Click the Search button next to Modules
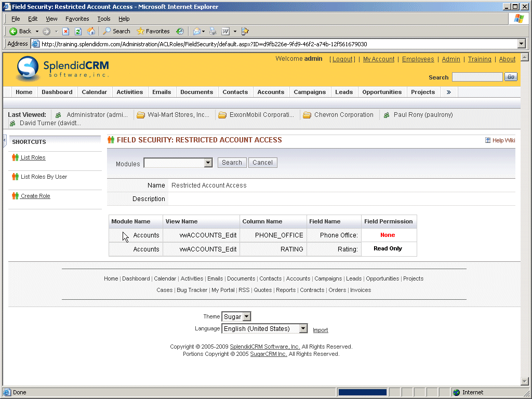This screenshot has width=532, height=399. 232,163
